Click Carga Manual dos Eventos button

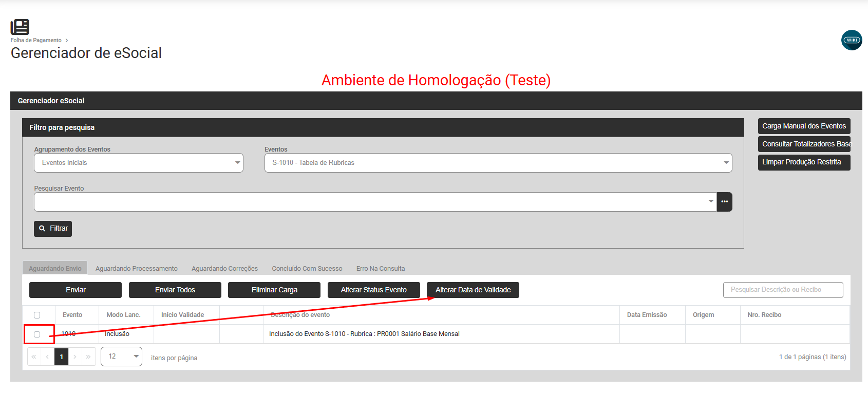[804, 126]
